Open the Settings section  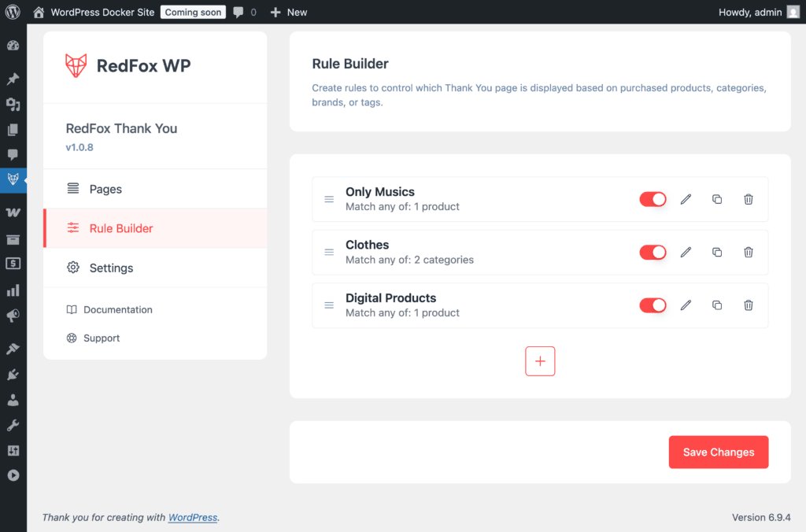[111, 268]
